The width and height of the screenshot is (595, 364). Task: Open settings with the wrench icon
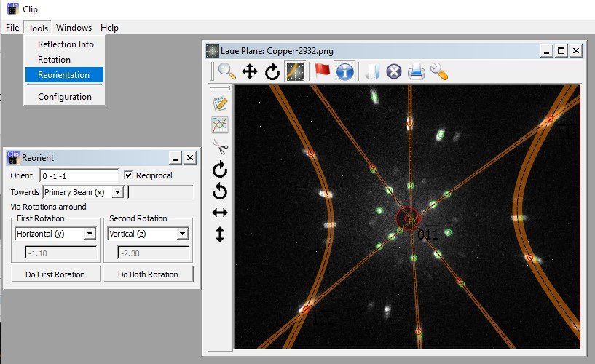click(438, 71)
